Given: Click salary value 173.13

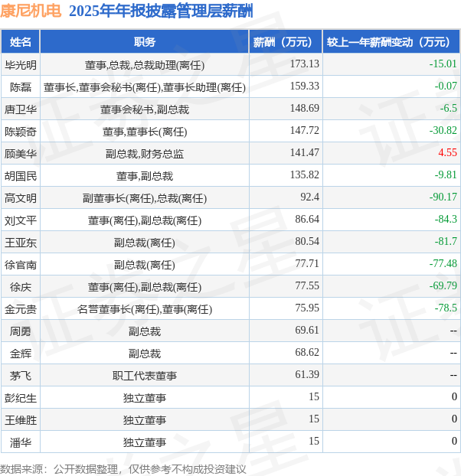Looking at the screenshot, I should pos(304,64).
